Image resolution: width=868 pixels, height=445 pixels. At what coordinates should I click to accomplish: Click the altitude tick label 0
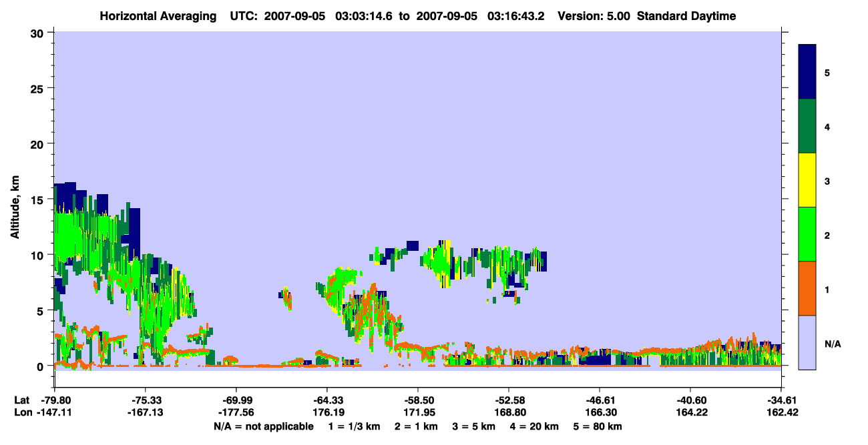41,366
